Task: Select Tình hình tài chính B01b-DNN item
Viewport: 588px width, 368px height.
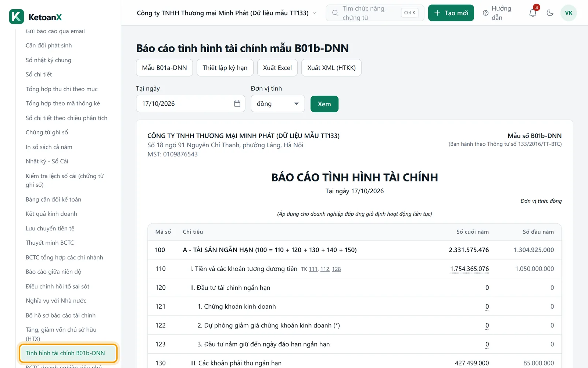Action: (68, 353)
